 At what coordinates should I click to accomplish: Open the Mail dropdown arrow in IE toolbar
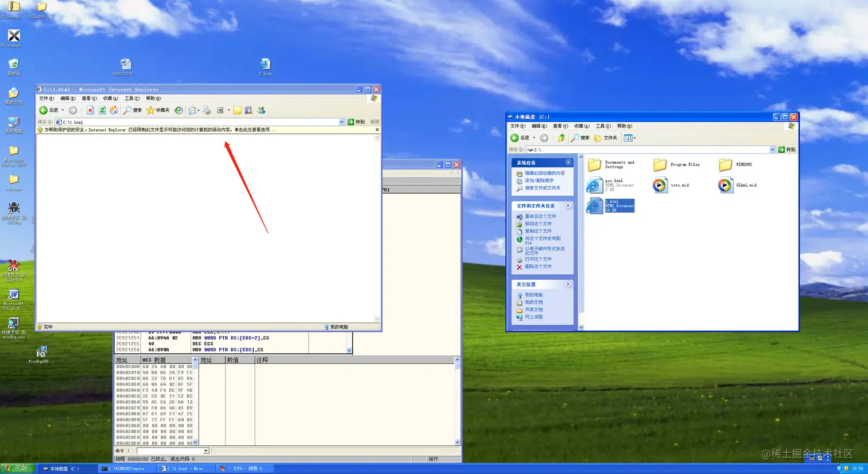click(199, 110)
